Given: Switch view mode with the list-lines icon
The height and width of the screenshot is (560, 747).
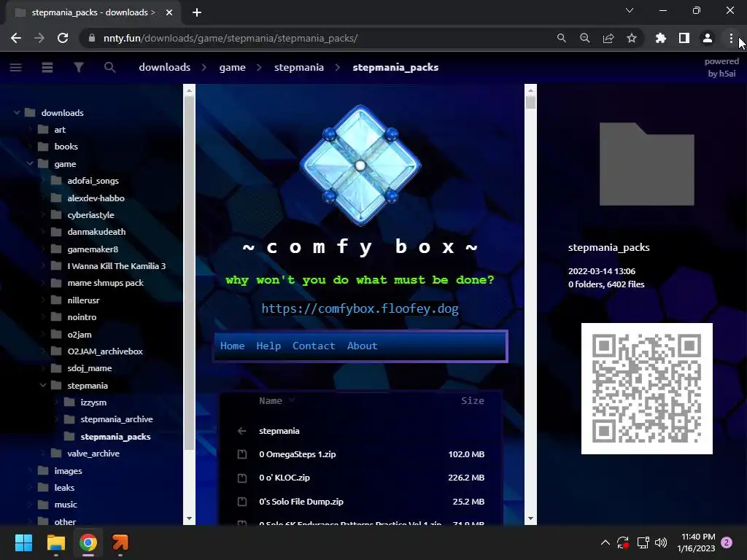Looking at the screenshot, I should coord(47,67).
